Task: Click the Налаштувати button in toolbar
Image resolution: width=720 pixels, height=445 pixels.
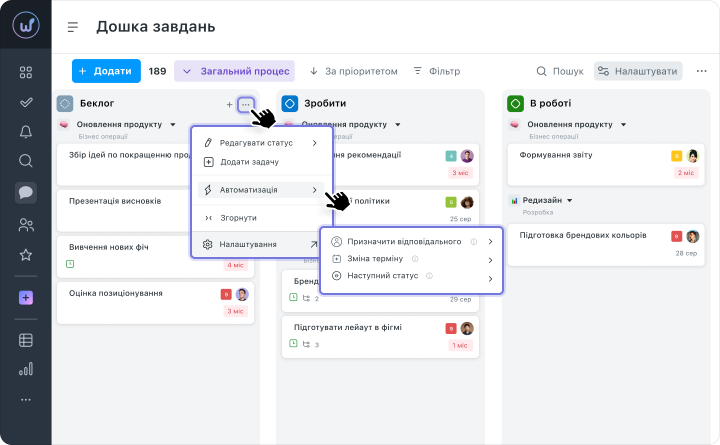Action: click(638, 71)
